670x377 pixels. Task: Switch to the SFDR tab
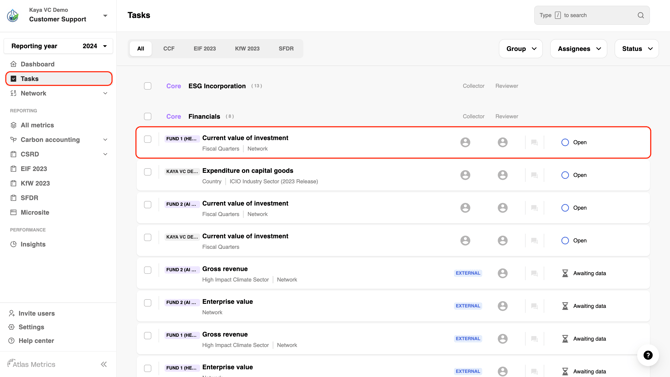[286, 49]
